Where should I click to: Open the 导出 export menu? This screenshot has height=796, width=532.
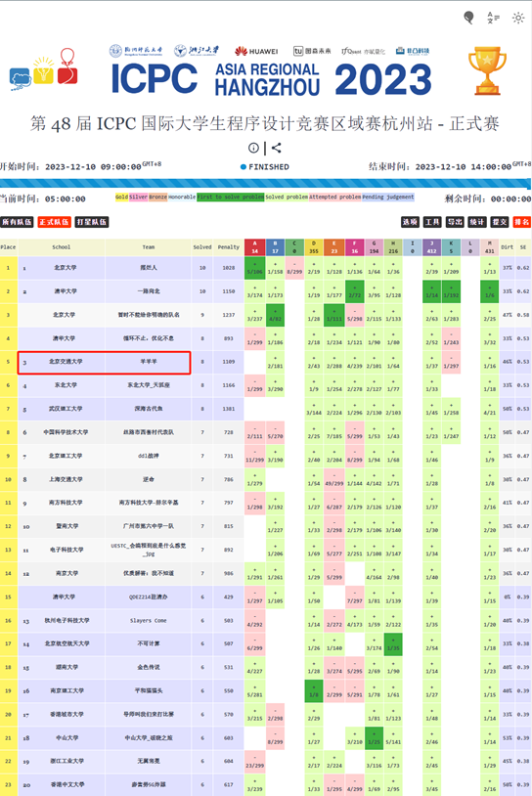[455, 222]
